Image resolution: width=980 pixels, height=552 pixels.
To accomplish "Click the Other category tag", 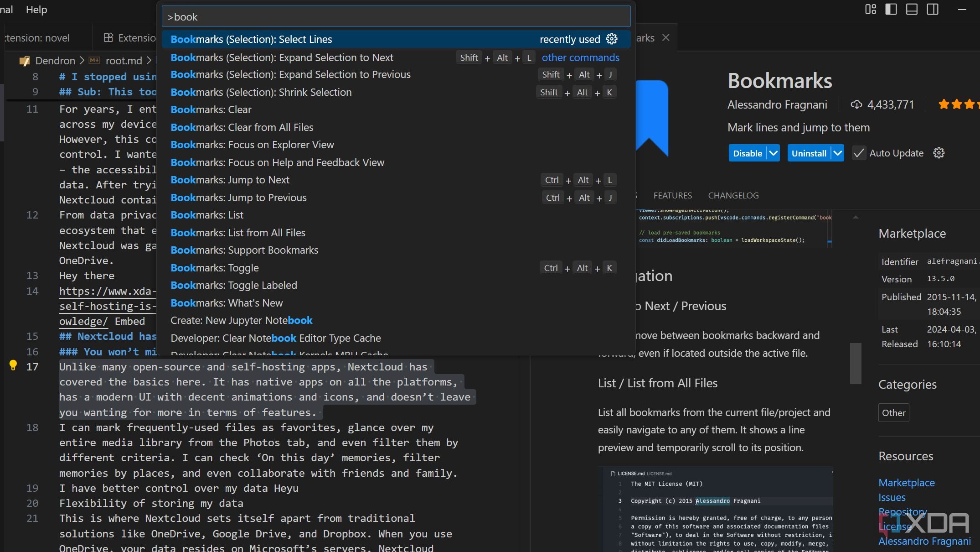I will pyautogui.click(x=893, y=413).
